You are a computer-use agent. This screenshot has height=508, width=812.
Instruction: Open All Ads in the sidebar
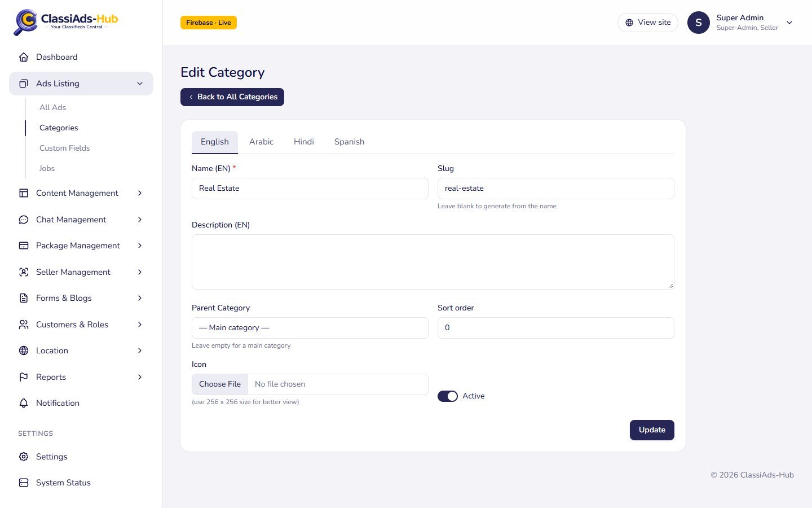click(x=52, y=107)
